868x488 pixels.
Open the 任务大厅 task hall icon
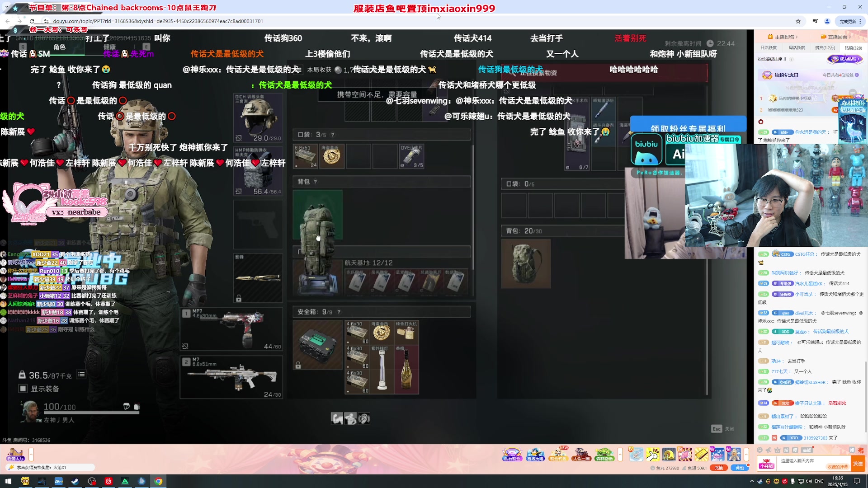15,455
